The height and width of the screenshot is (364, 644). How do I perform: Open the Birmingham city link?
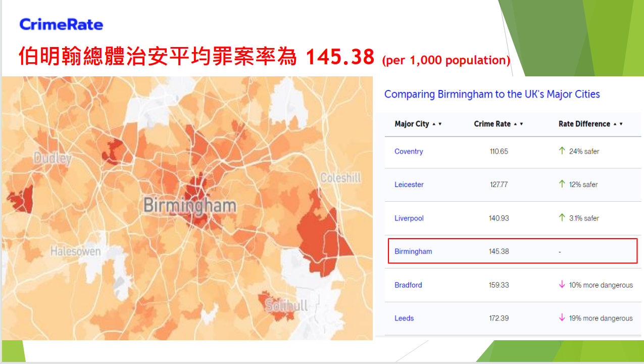click(413, 251)
